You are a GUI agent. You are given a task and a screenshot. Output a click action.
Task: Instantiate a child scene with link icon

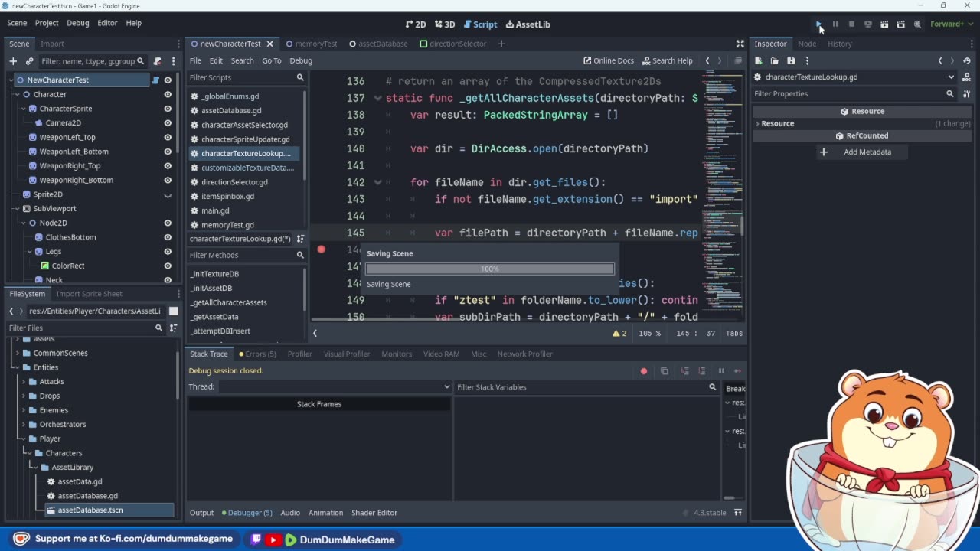(x=30, y=61)
